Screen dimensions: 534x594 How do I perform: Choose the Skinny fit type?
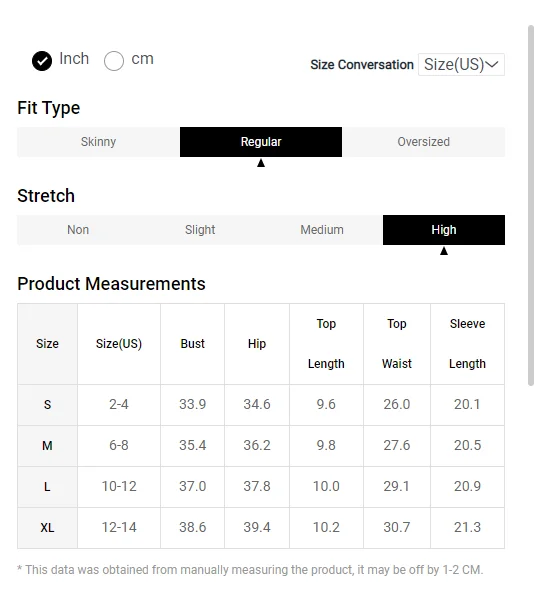(x=98, y=142)
